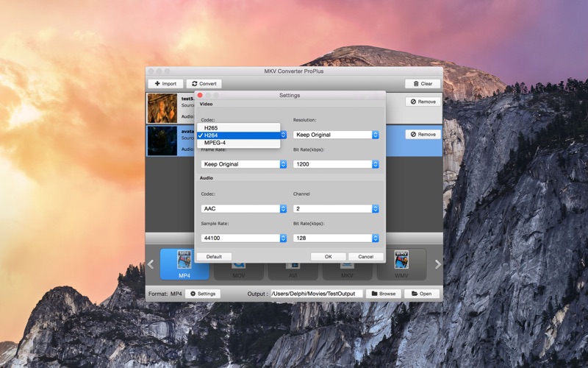Click the output path field
This screenshot has height=368, width=588.
pyautogui.click(x=317, y=294)
